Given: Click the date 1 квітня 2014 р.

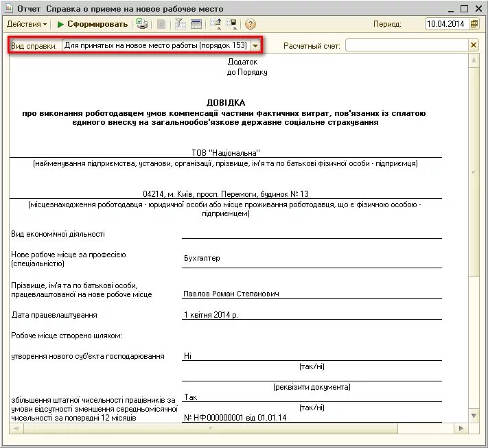Looking at the screenshot, I should point(211,315).
